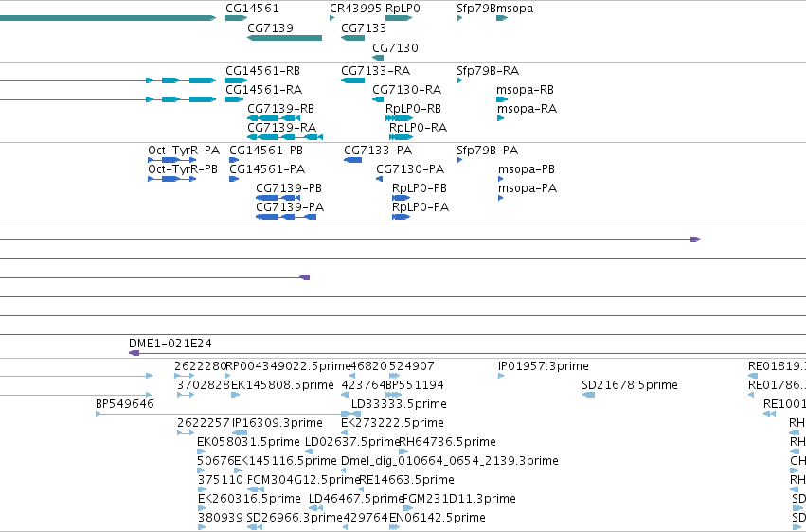Click protein label CG7133-PA
The width and height of the screenshot is (806, 532).
(378, 150)
